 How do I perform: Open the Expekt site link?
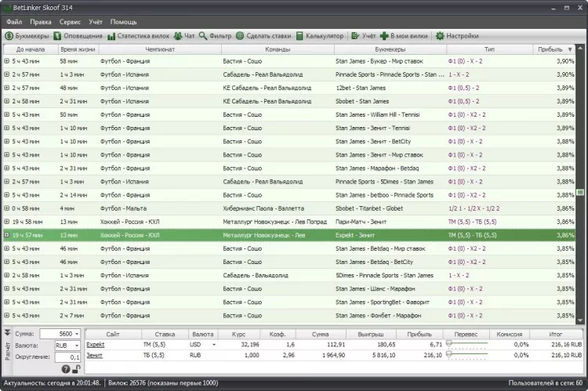(95, 345)
